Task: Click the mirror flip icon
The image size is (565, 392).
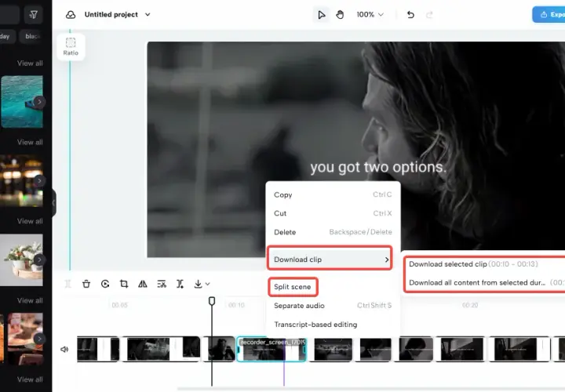Action: pos(143,284)
